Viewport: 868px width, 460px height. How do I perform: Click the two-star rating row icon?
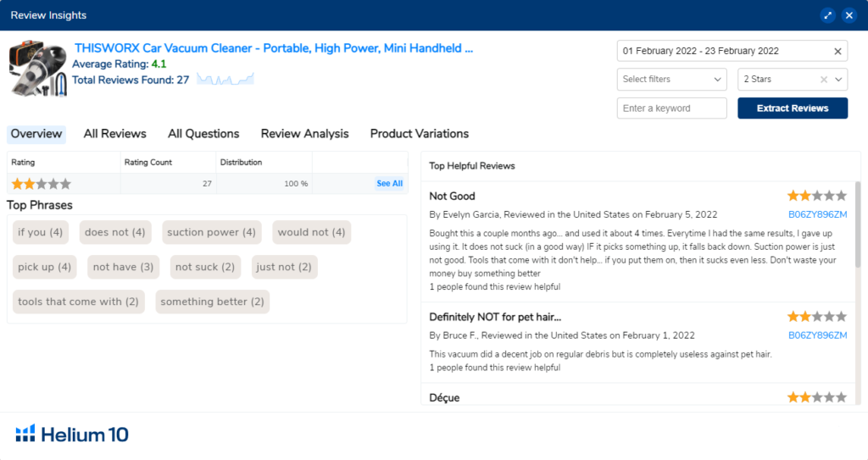(41, 184)
